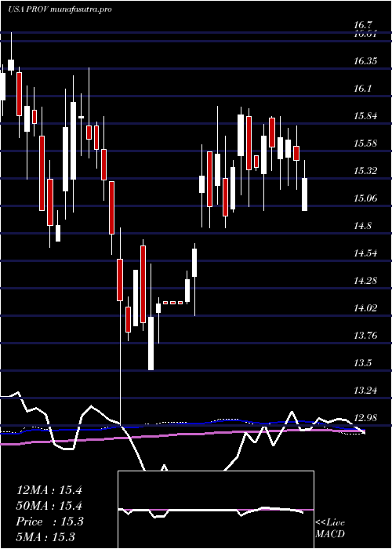Click the 15.84 price axis label
This screenshot has width=392, height=549.
pyautogui.click(x=366, y=116)
